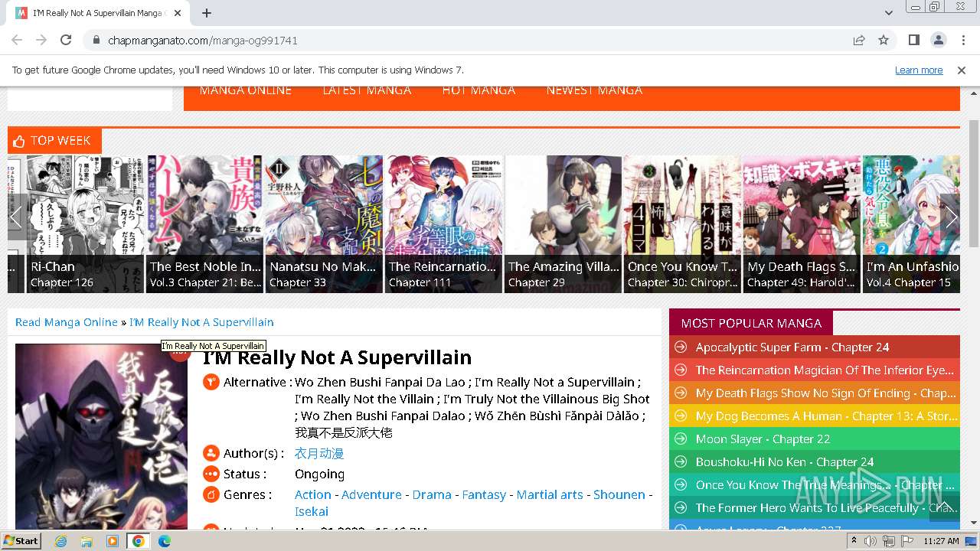Open the Chrome profile avatar
Viewport: 980px width, 551px height.
coord(938,40)
